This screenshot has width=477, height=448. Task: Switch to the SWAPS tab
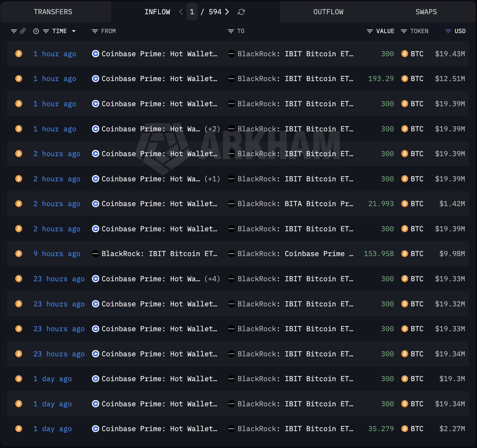(426, 12)
